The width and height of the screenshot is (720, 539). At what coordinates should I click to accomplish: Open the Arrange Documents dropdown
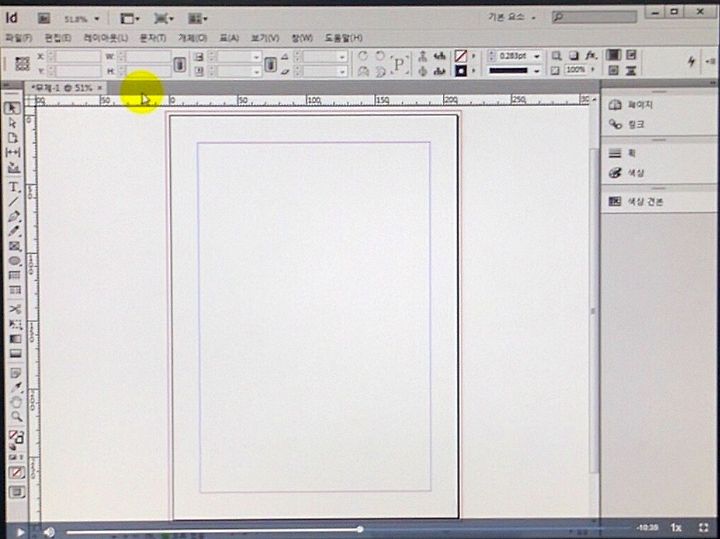coord(197,18)
